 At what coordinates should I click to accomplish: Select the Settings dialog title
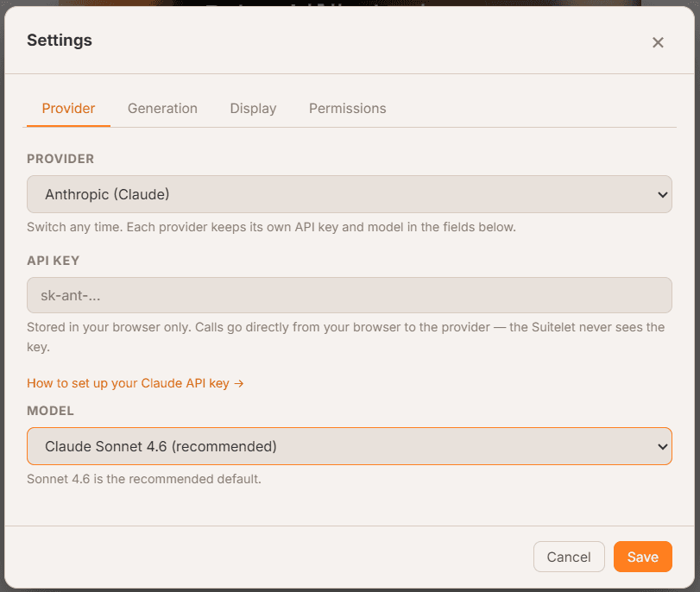[x=60, y=41]
